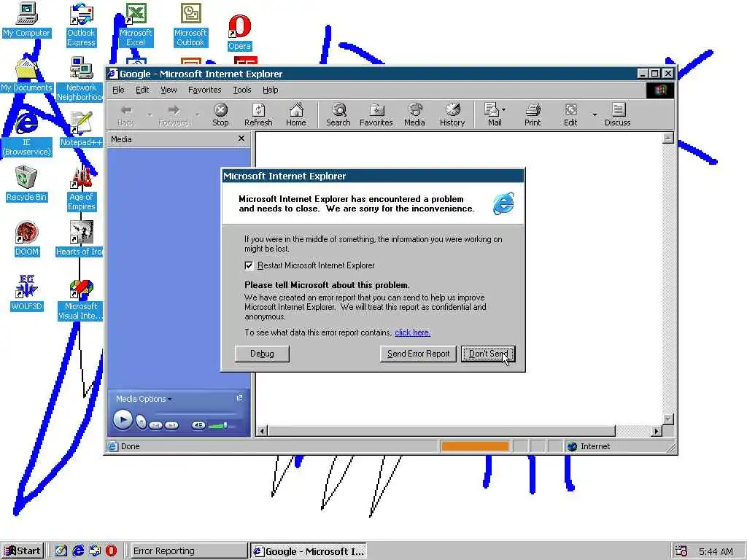This screenshot has width=747, height=560.
Task: Uncheck Restart Microsoft Internet Explorer checkbox
Action: 249,265
